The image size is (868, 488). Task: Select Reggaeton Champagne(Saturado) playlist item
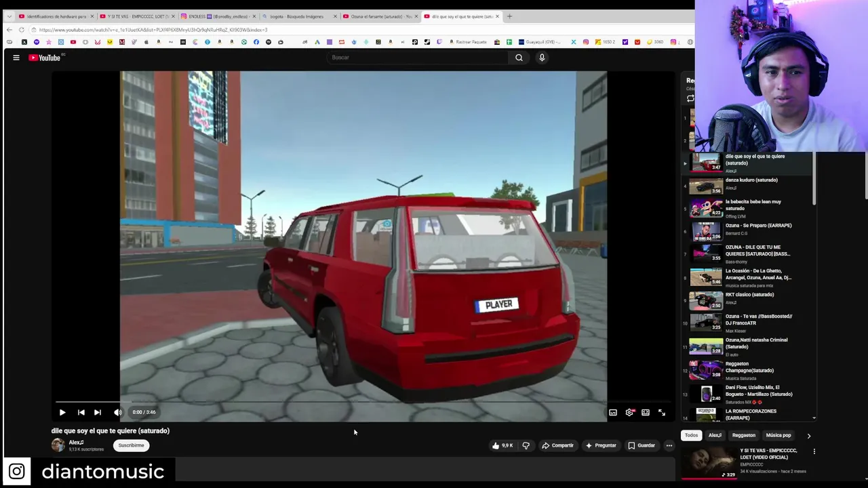[x=749, y=367]
